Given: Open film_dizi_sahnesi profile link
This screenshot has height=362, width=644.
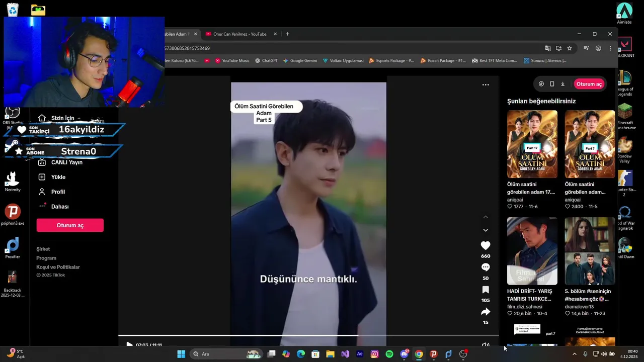Looking at the screenshot, I should [525, 307].
